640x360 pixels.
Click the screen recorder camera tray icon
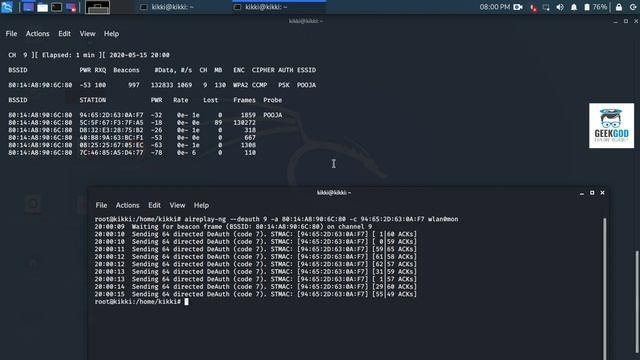[518, 7]
